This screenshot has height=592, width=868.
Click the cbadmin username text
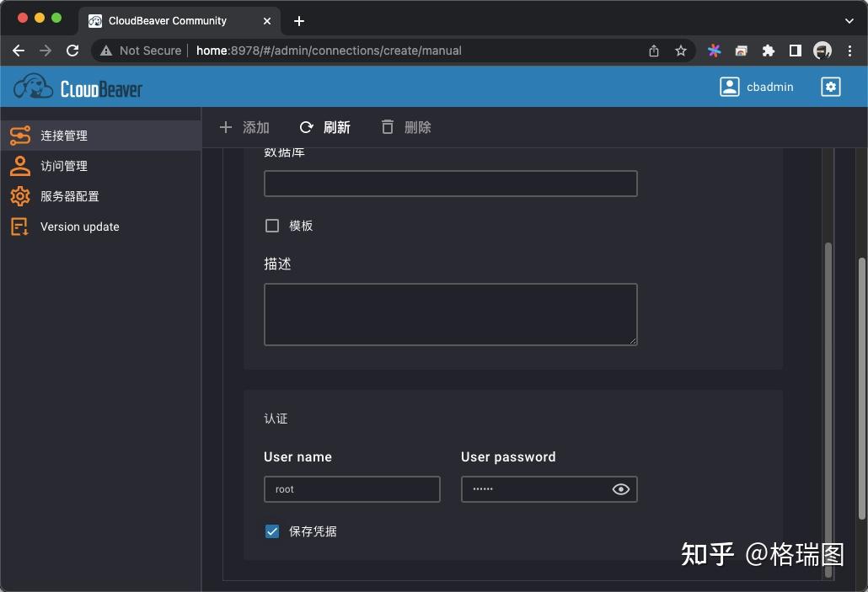[769, 87]
